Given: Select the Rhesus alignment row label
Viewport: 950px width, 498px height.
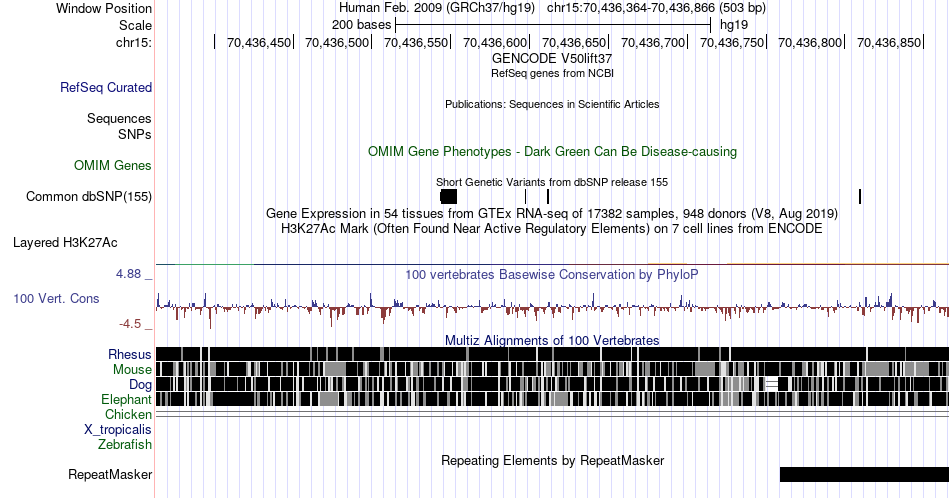Looking at the screenshot, I should point(130,354).
